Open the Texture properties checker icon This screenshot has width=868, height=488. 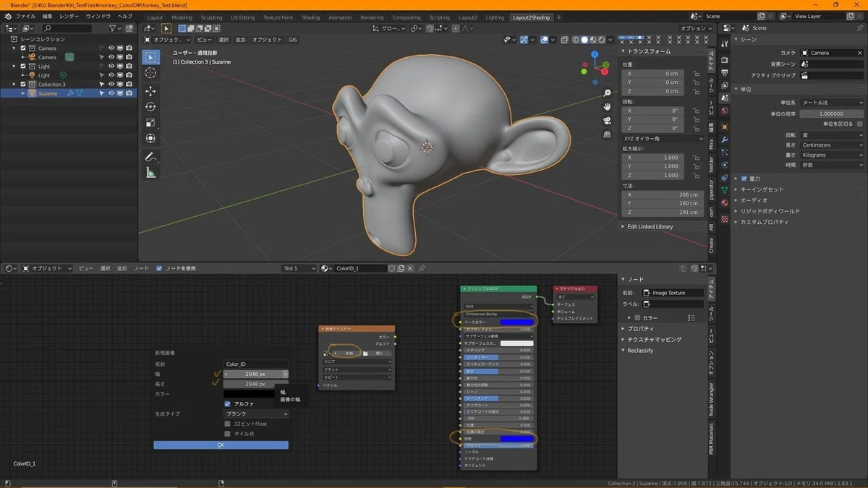pyautogui.click(x=725, y=219)
